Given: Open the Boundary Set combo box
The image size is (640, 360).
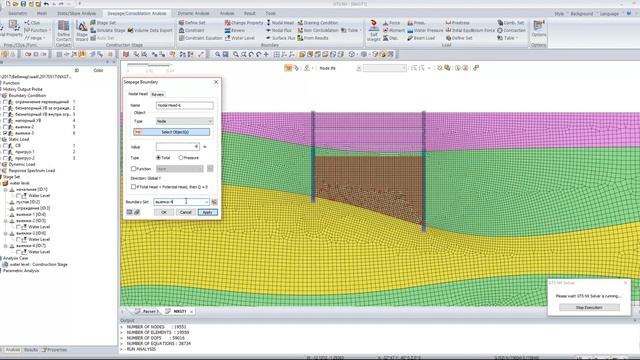Looking at the screenshot, I should click(181, 202).
